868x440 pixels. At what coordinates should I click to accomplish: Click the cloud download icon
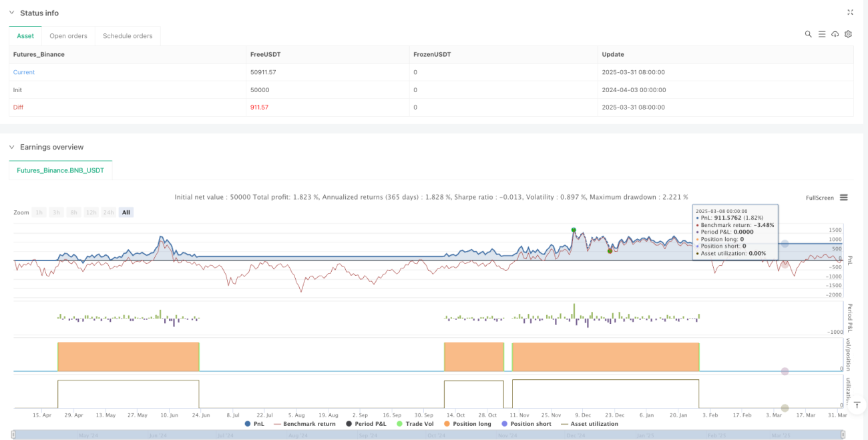click(835, 34)
